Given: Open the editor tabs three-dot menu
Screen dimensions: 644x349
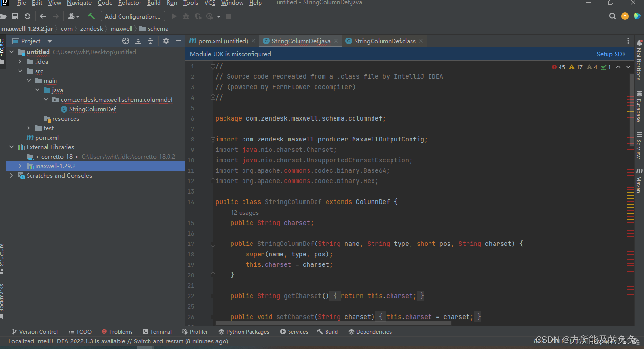Looking at the screenshot, I should click(x=628, y=41).
